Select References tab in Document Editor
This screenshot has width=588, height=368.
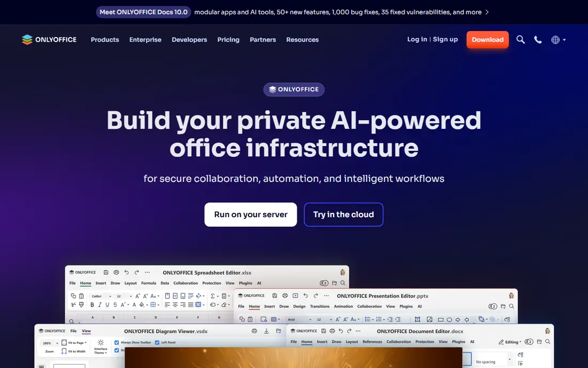point(372,342)
